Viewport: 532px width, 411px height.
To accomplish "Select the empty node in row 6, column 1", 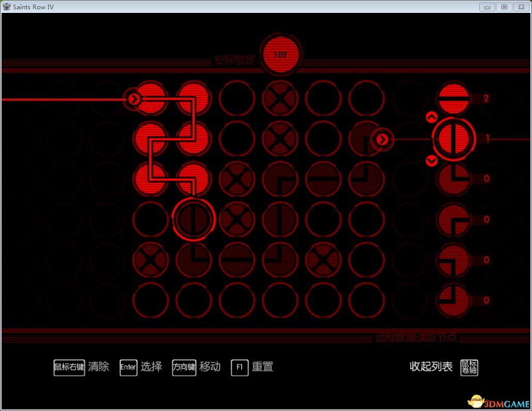I will [x=150, y=300].
